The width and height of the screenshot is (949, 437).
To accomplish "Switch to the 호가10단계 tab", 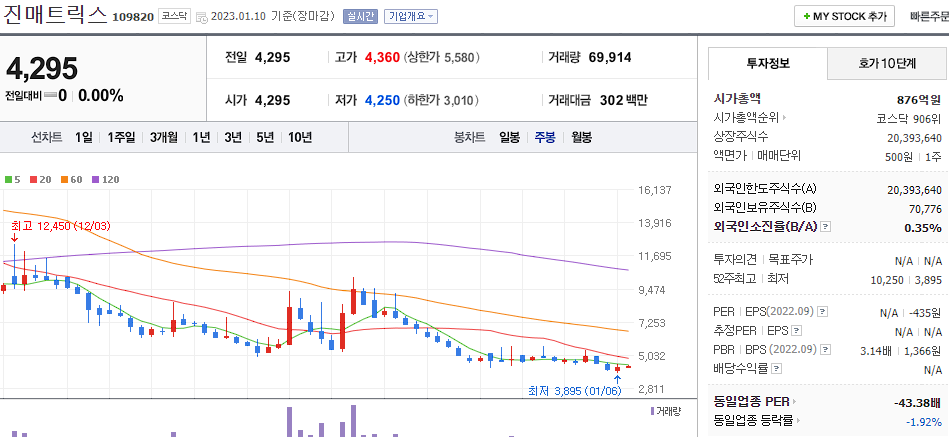I will (887, 63).
